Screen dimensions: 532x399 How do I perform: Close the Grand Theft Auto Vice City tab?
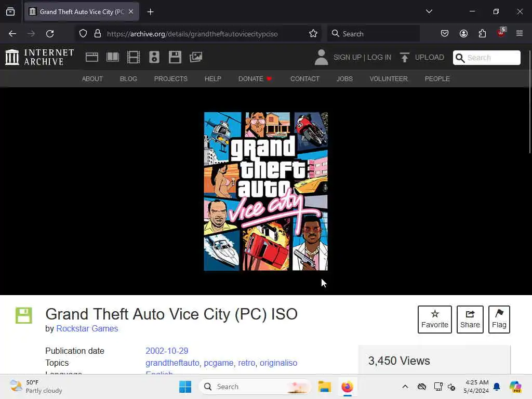(x=131, y=11)
